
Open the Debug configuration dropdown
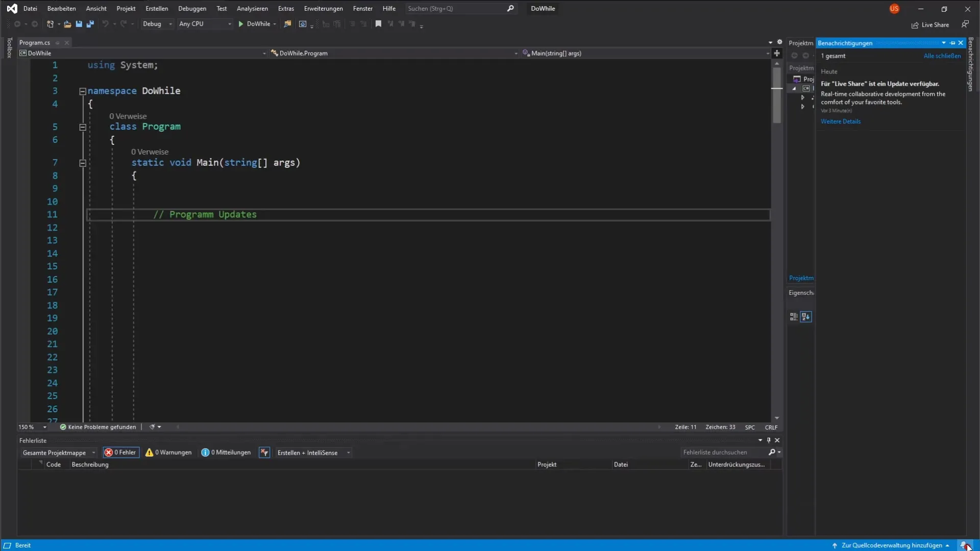coord(157,24)
